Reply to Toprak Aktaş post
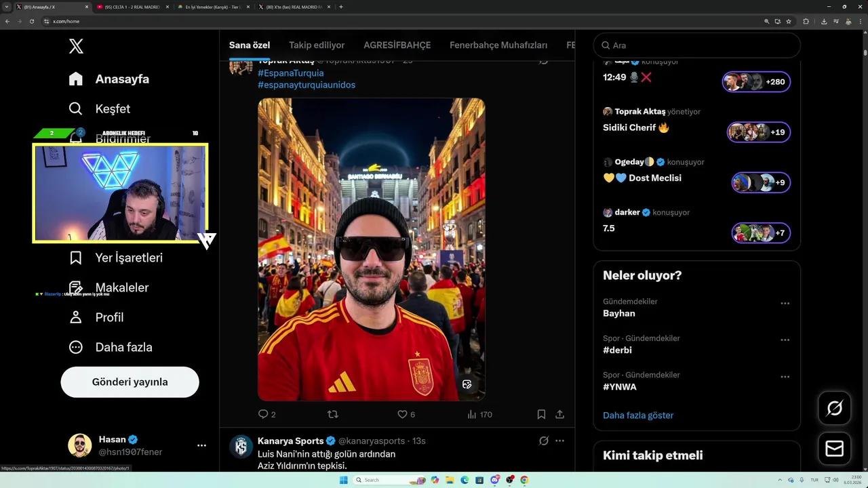This screenshot has height=488, width=868. click(267, 414)
